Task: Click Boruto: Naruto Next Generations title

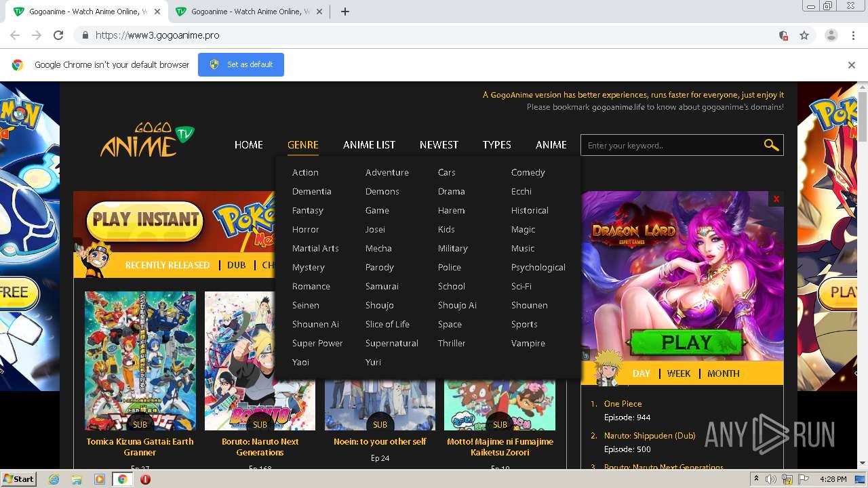Action: click(260, 447)
